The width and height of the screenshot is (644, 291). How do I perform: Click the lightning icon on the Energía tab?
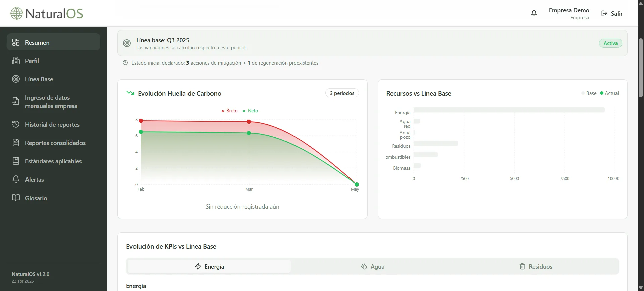198,266
